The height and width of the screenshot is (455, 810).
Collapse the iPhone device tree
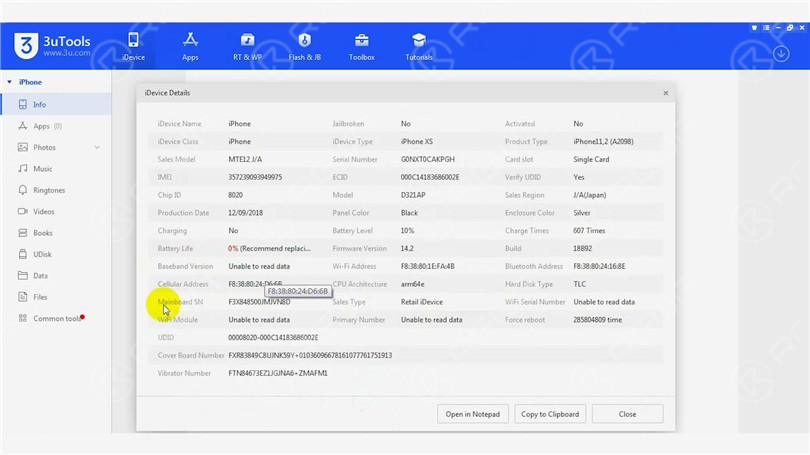(9, 82)
